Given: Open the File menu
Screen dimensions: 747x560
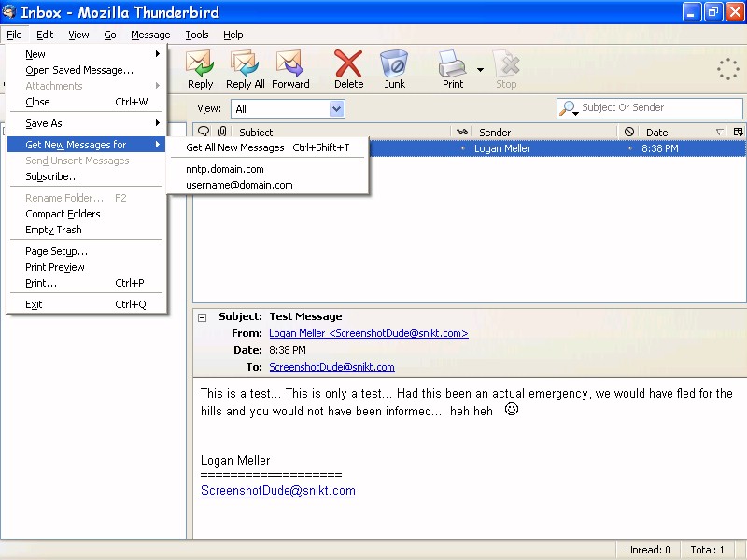Looking at the screenshot, I should (14, 35).
